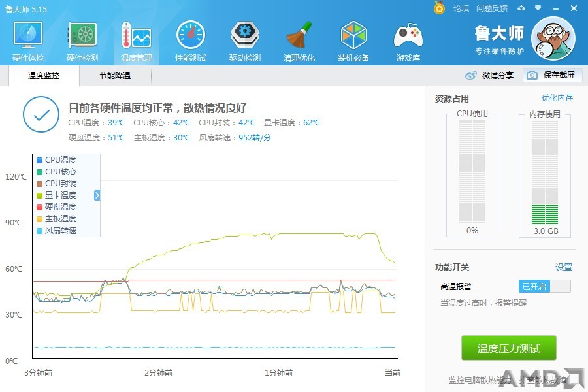Open 设置 link under 功能开关

[564, 267]
